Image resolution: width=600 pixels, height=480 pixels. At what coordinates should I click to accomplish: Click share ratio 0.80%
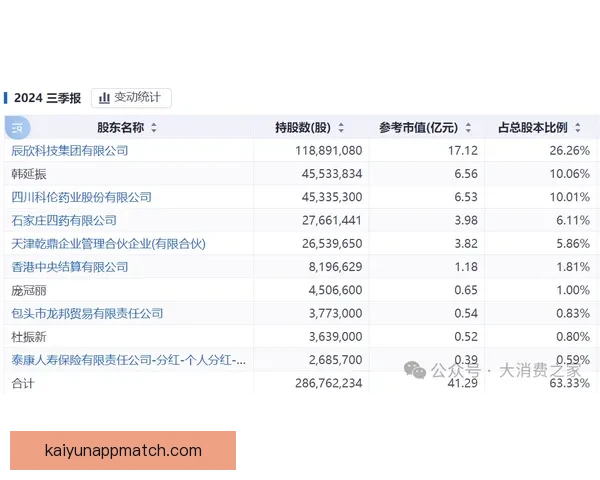tap(573, 337)
